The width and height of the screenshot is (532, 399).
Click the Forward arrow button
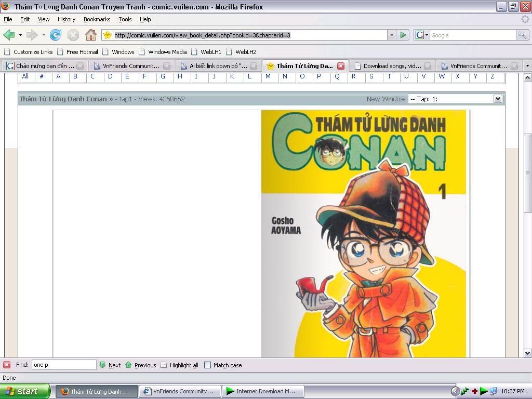pyautogui.click(x=32, y=35)
